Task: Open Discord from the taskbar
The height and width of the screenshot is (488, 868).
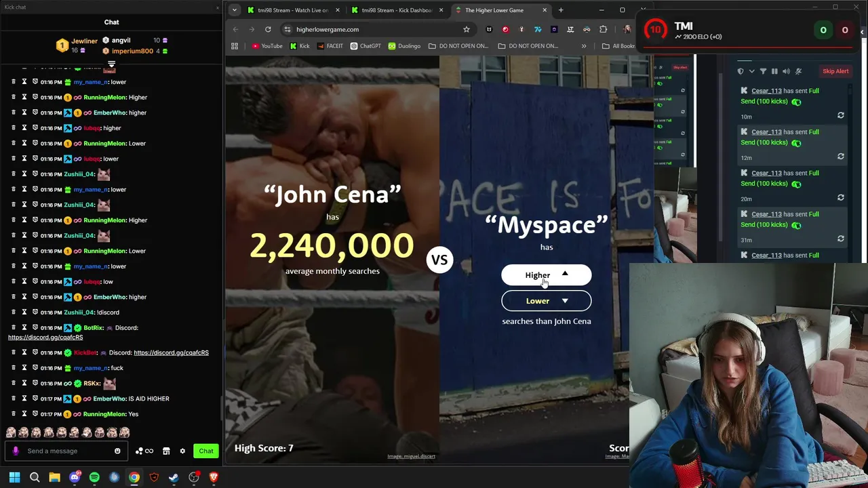Action: coord(75,477)
